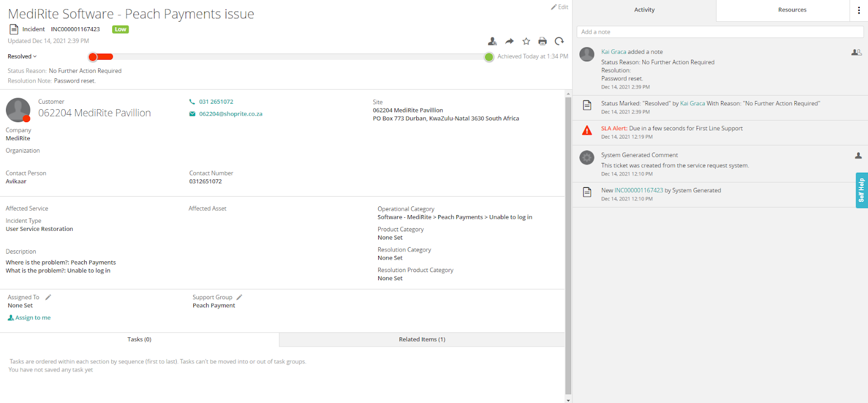Click the 'Password reset.' resolution note
Image resolution: width=868 pixels, height=403 pixels.
pos(75,81)
